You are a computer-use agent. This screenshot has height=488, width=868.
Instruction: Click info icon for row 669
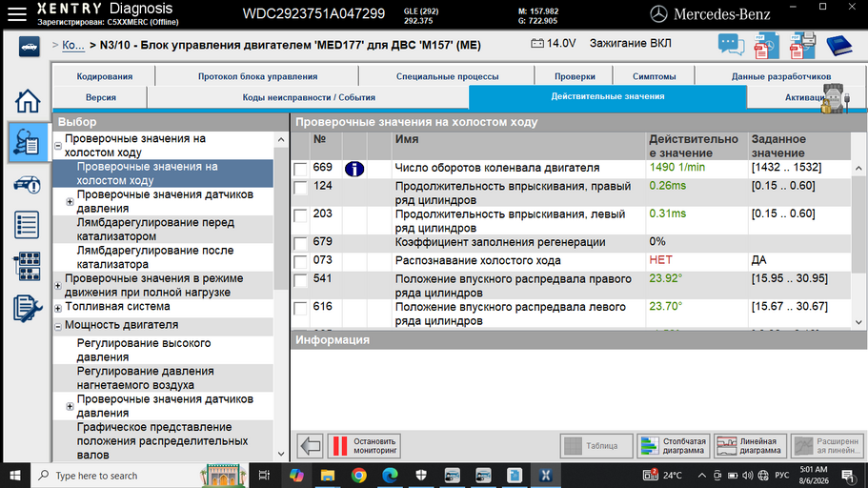(354, 169)
